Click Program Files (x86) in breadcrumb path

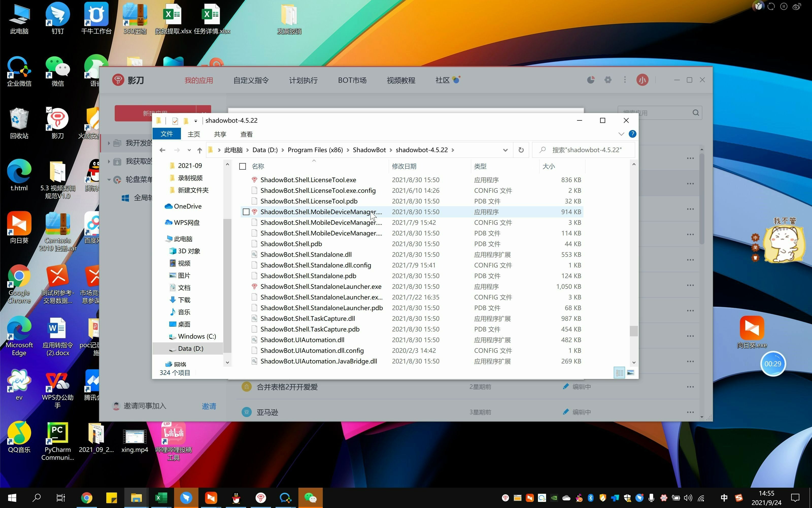click(x=315, y=150)
